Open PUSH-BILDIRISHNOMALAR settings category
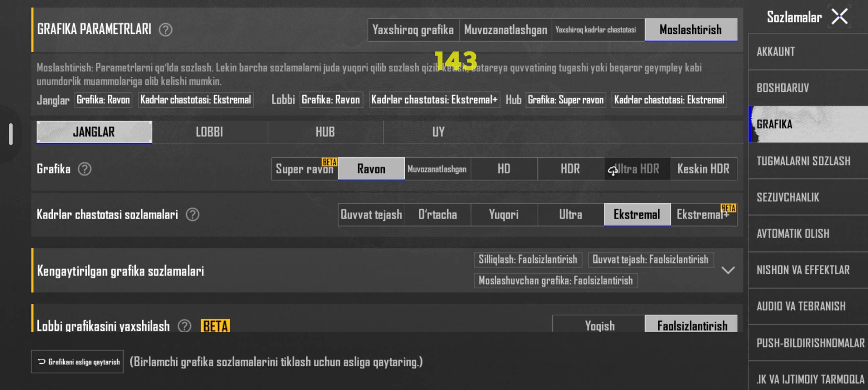This screenshot has width=868, height=390. coord(808,343)
